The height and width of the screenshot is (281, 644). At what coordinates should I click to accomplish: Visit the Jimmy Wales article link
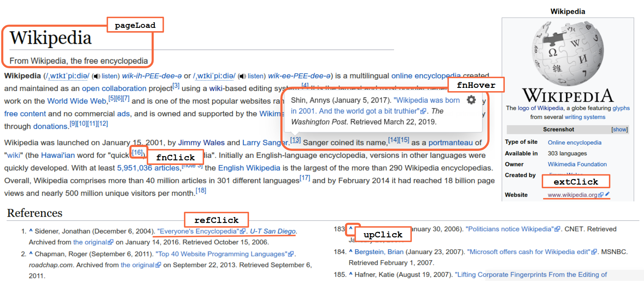[201, 143]
